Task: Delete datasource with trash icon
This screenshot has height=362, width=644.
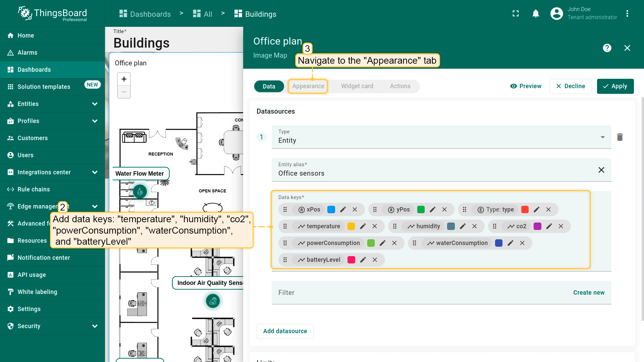Action: coord(620,137)
